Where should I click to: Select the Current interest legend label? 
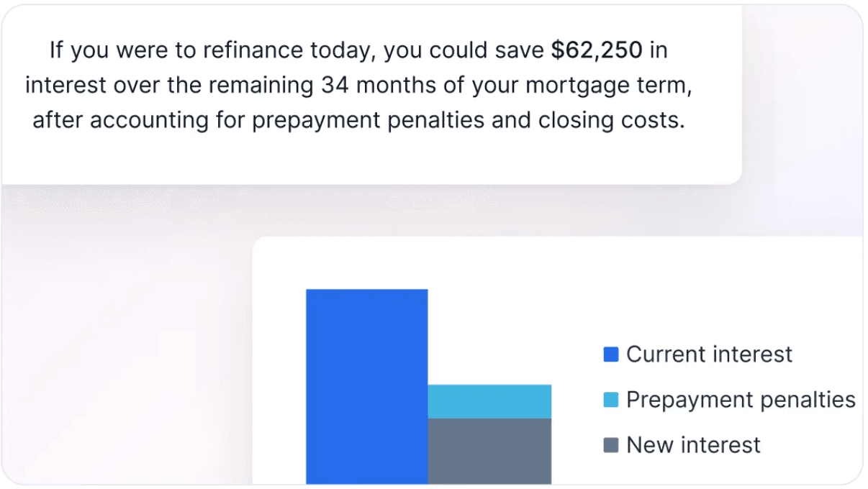[x=709, y=354]
